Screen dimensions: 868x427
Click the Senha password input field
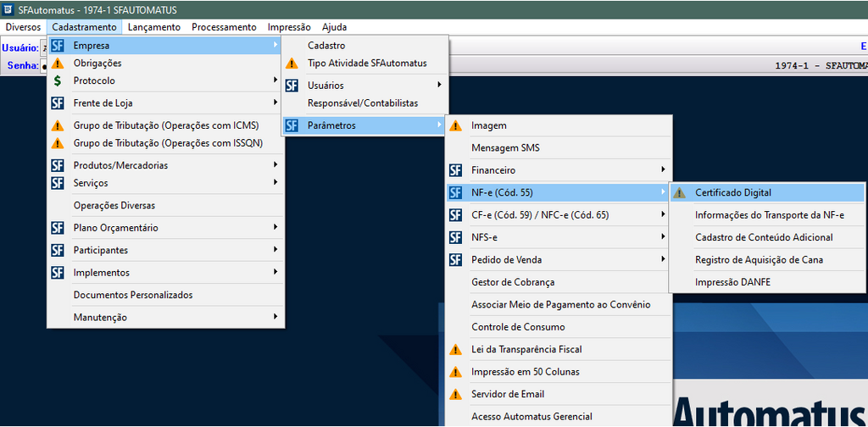point(43,66)
